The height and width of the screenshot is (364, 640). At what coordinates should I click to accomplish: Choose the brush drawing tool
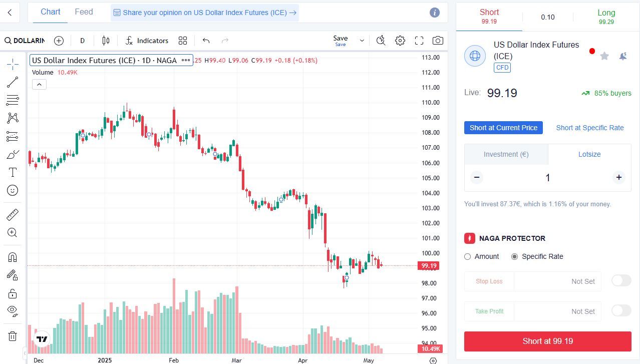(12, 154)
